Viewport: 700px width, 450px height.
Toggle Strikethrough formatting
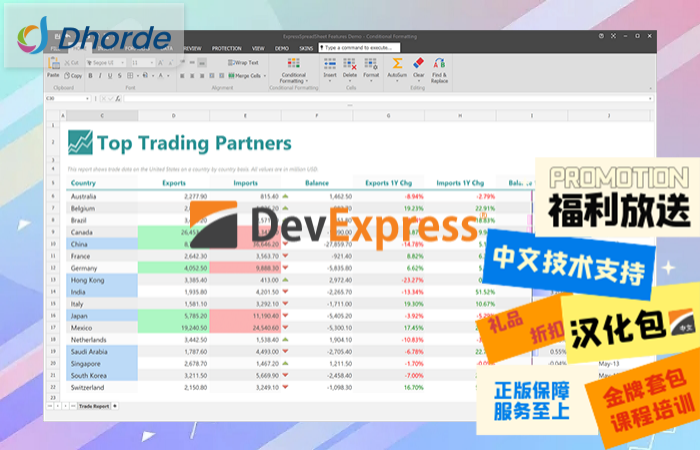coord(120,76)
